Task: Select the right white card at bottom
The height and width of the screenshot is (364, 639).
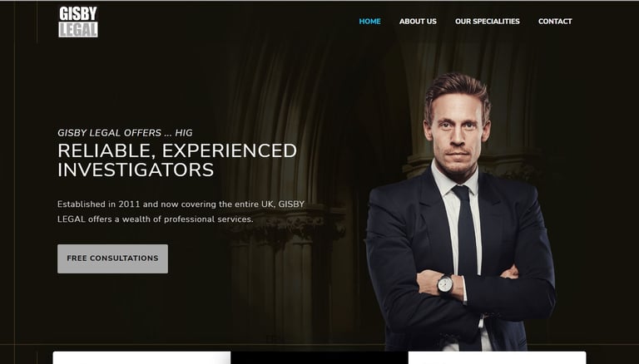Action: point(498,358)
